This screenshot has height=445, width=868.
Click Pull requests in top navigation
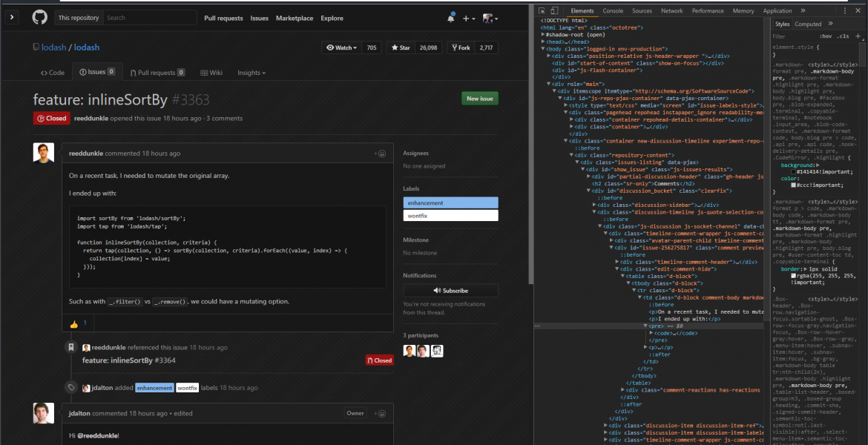point(223,19)
